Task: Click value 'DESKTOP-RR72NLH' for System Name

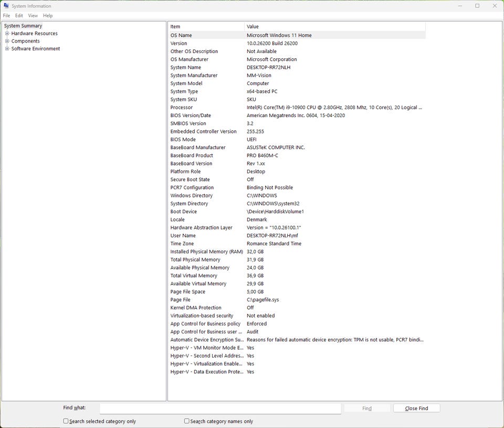Action: [268, 68]
